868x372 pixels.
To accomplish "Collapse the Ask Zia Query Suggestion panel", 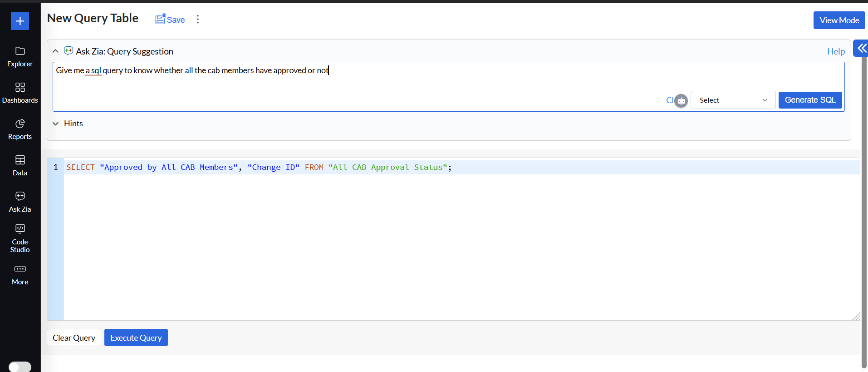I will pos(55,51).
